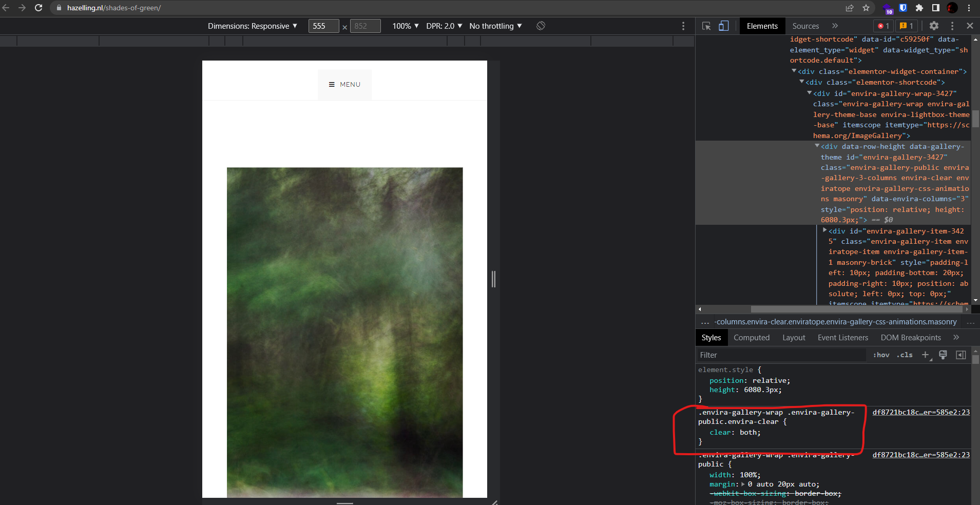The image size is (980, 505).
Task: Open device toolbar more options menu
Action: coord(683,26)
